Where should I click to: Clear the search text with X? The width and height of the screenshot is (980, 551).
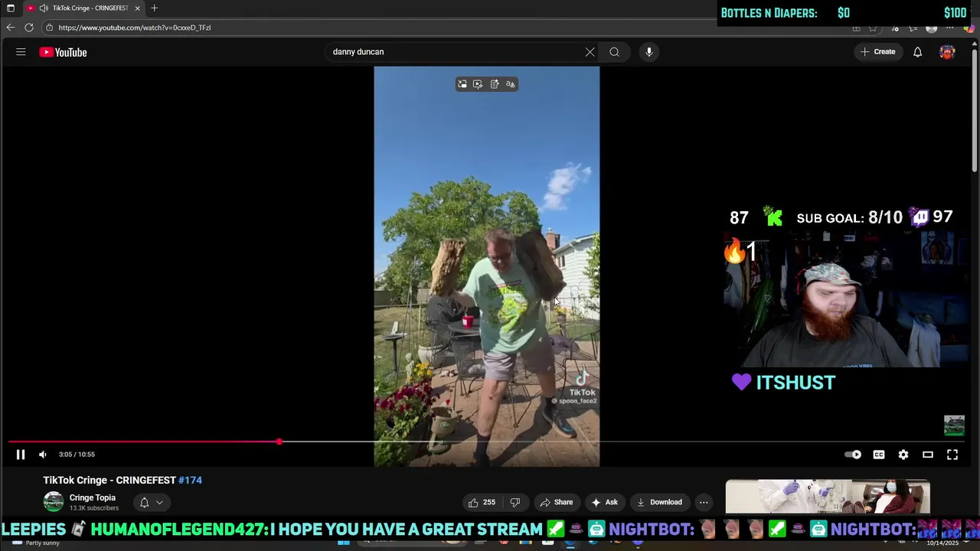coord(590,52)
